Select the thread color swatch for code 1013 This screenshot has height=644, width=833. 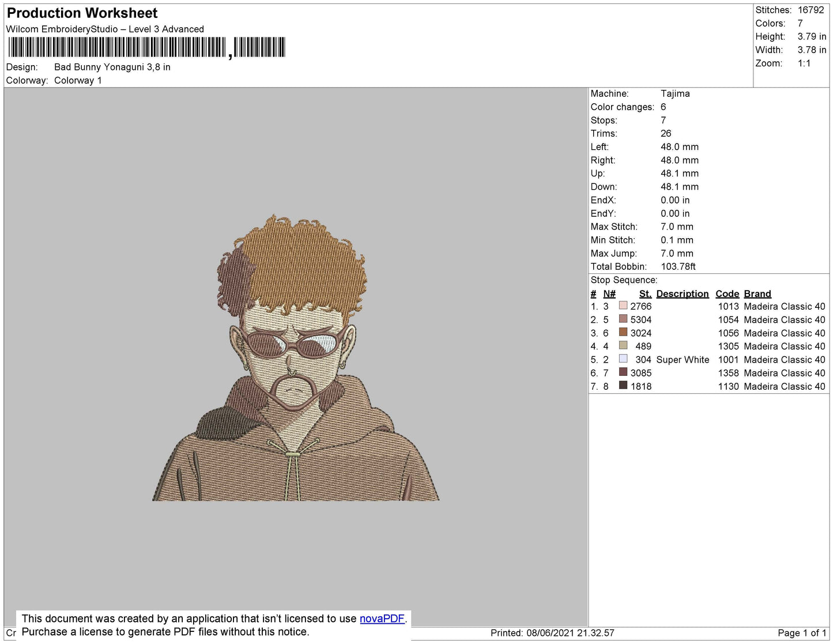(623, 305)
